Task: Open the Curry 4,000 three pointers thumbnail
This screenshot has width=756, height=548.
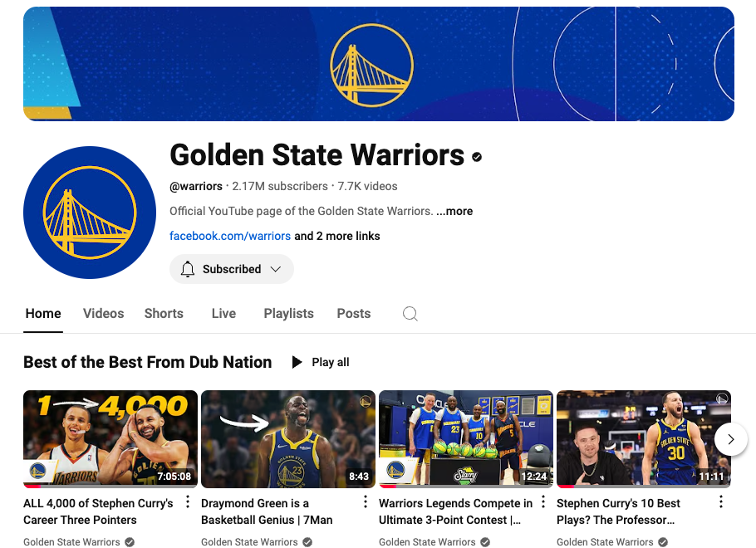Action: (110, 439)
